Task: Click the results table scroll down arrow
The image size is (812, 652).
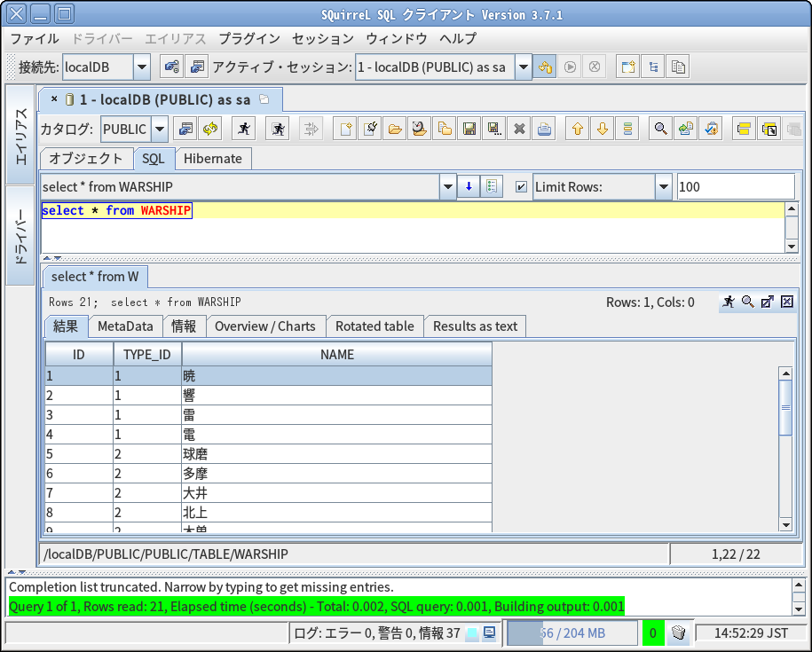Action: (x=785, y=525)
